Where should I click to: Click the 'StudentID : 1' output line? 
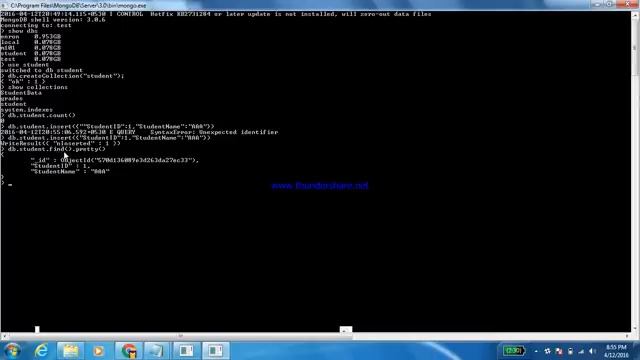[x=60, y=166]
